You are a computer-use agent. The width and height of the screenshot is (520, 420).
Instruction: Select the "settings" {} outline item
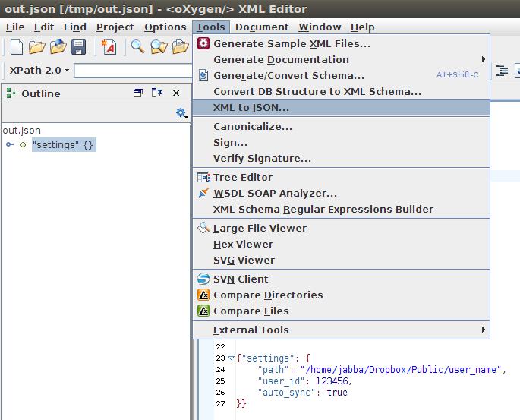coord(64,145)
